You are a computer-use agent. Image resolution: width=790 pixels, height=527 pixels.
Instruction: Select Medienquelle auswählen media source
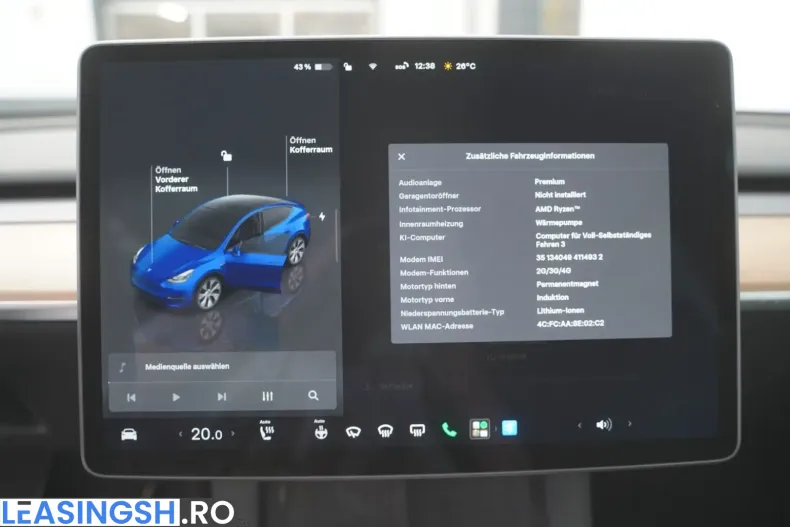click(x=187, y=367)
